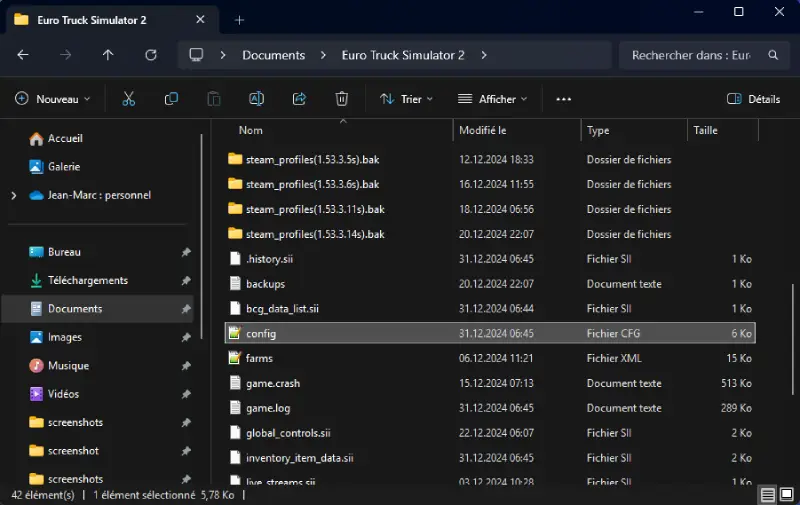
Task: Switch to large thumbnails view layout
Action: tap(786, 495)
